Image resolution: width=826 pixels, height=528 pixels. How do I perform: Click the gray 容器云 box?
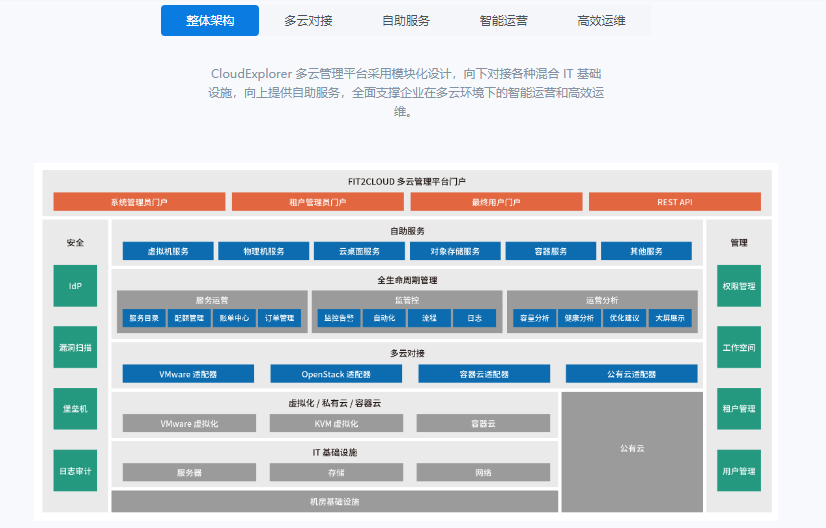point(483,423)
